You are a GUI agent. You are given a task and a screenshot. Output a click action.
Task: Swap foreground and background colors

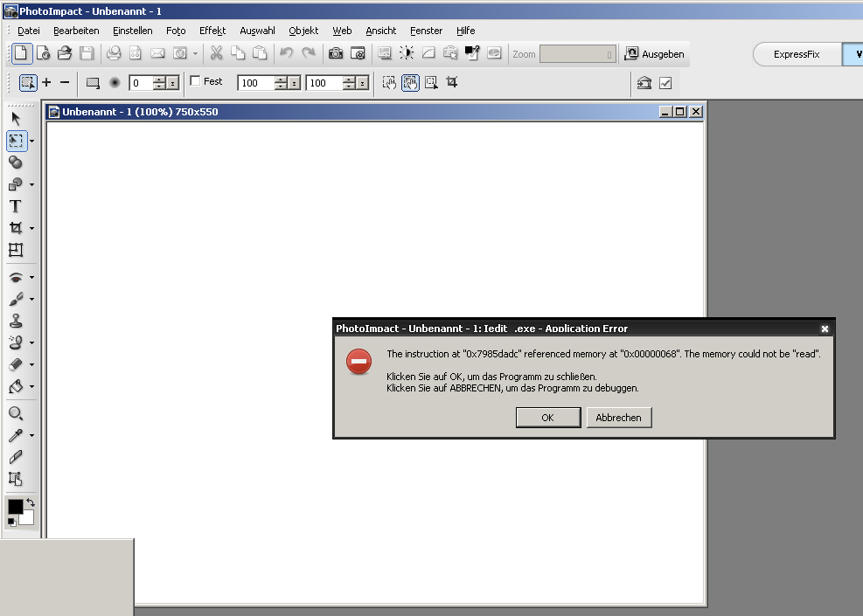click(31, 502)
